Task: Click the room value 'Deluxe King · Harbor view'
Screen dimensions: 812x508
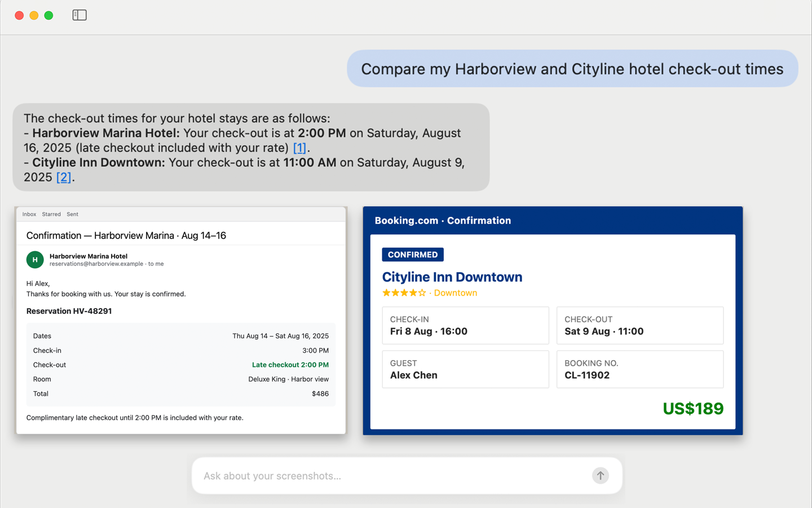Action: coord(289,379)
